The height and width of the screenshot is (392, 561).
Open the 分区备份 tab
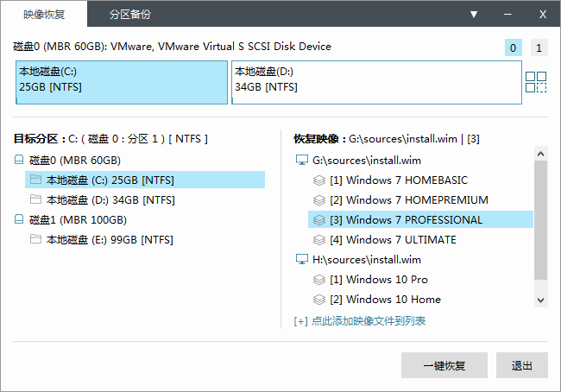click(129, 15)
